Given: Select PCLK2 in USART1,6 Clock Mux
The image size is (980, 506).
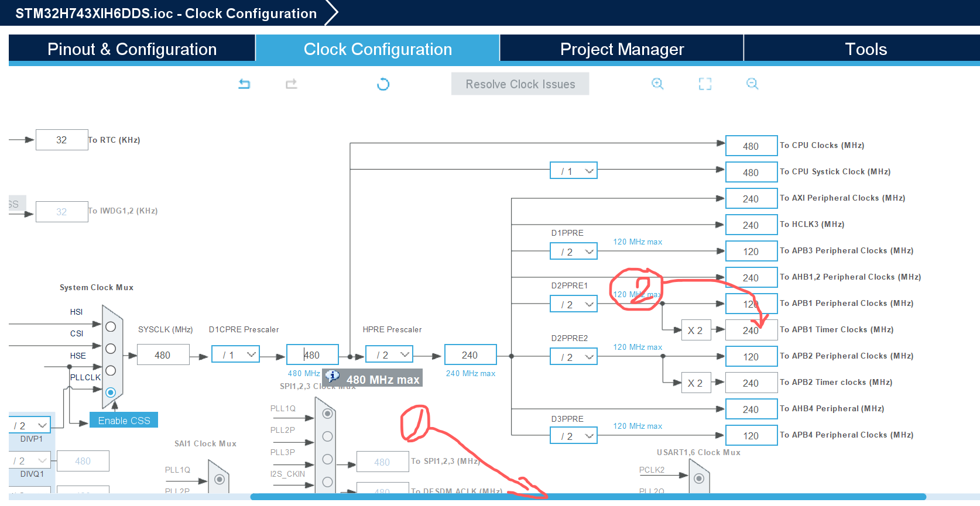Looking at the screenshot, I should pos(699,479).
